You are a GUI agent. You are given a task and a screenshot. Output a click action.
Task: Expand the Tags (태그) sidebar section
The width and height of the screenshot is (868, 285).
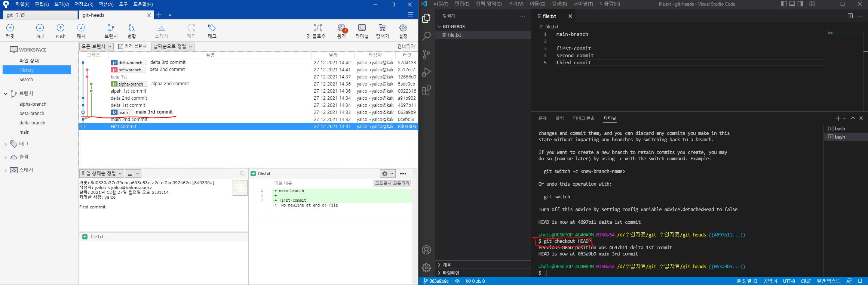(6, 144)
